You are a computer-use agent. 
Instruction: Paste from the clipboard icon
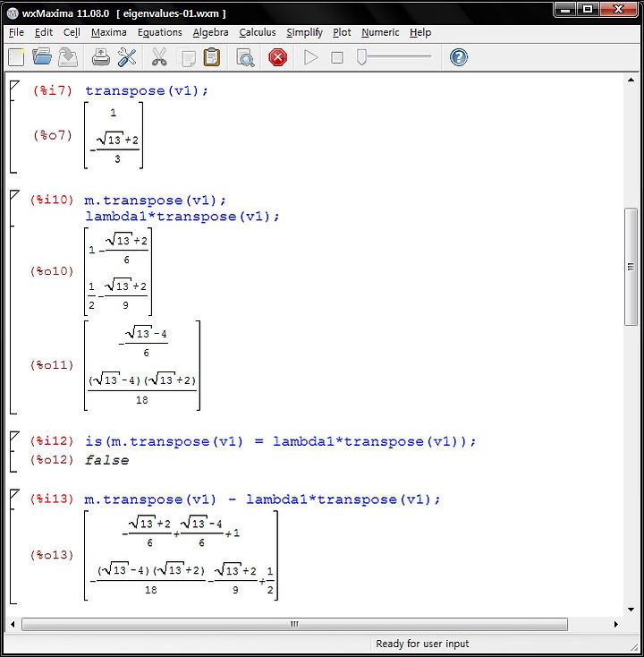pos(212,57)
